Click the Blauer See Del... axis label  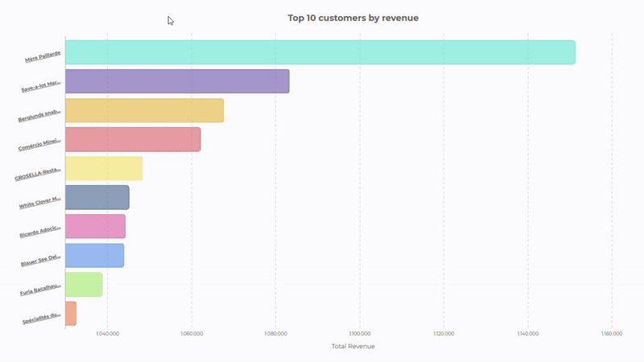39,261
